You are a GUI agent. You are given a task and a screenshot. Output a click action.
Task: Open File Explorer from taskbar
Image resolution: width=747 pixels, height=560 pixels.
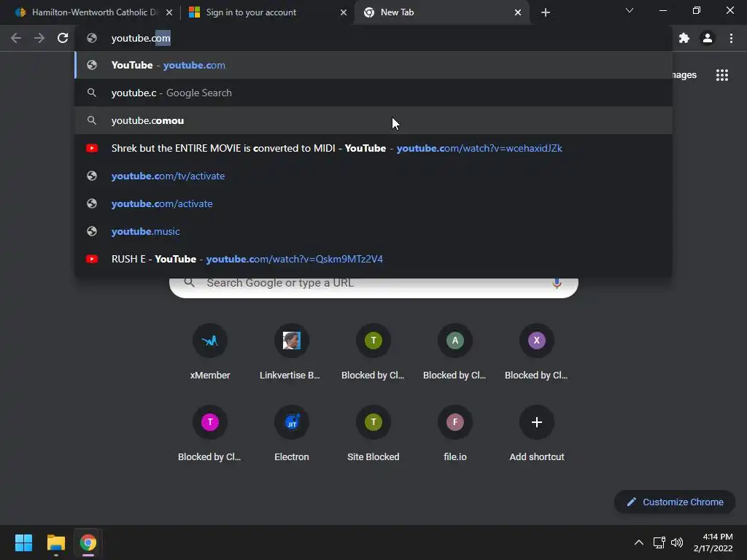(55, 542)
